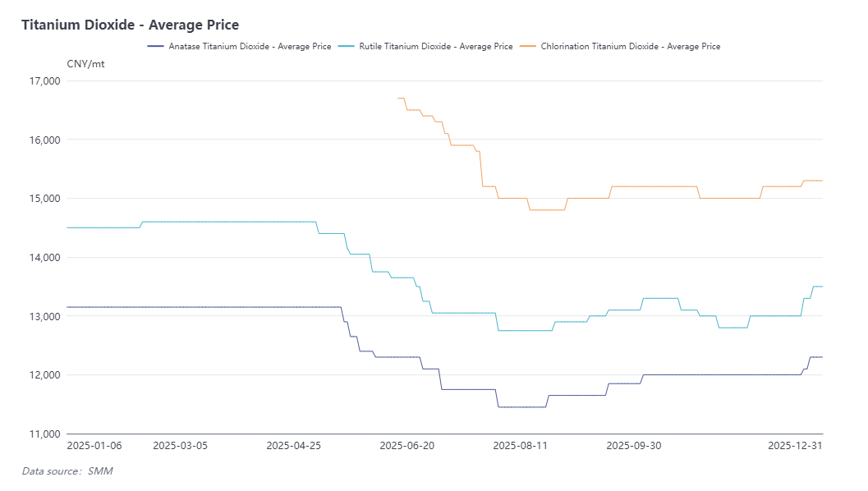Screen dimensions: 868x491
Task: Click the CNY/mt unit label
Action: point(85,64)
